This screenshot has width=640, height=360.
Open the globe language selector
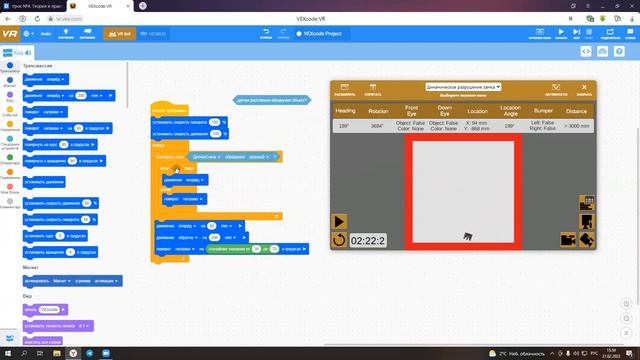(x=28, y=34)
